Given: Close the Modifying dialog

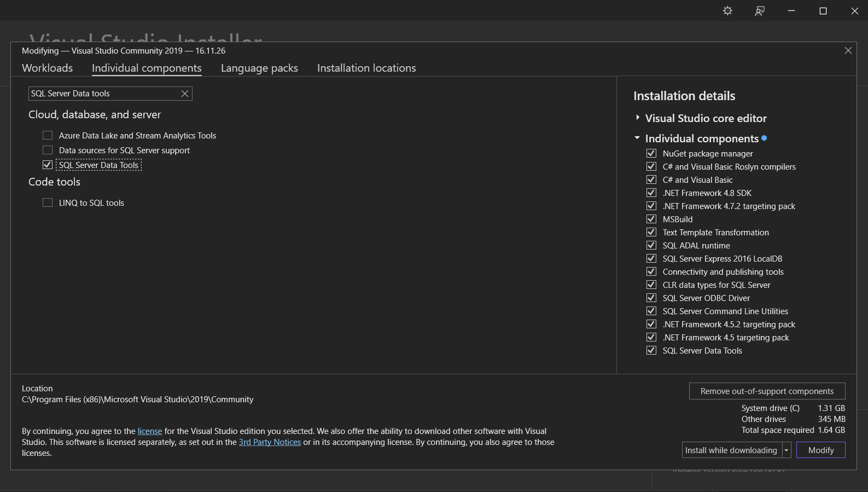Looking at the screenshot, I should [848, 50].
